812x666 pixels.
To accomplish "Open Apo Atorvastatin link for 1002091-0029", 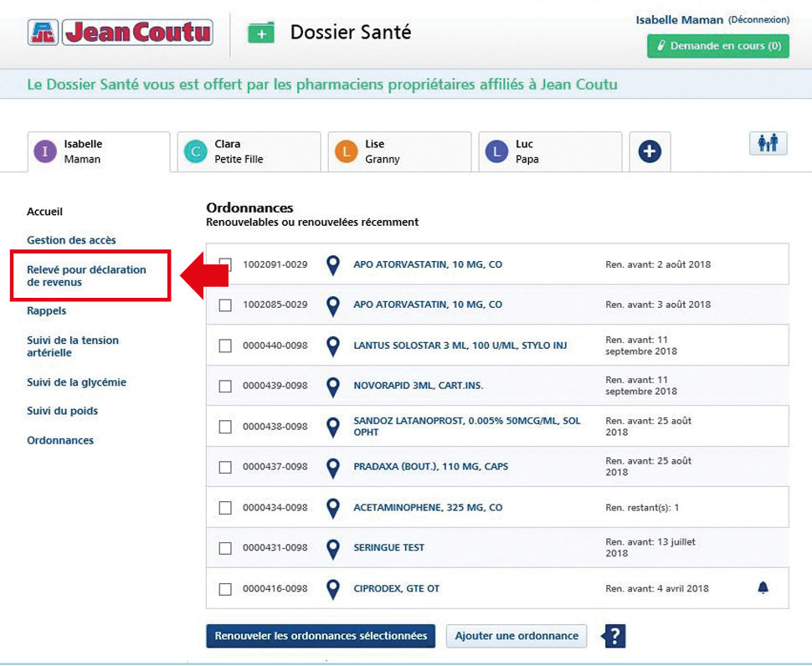I will [428, 264].
